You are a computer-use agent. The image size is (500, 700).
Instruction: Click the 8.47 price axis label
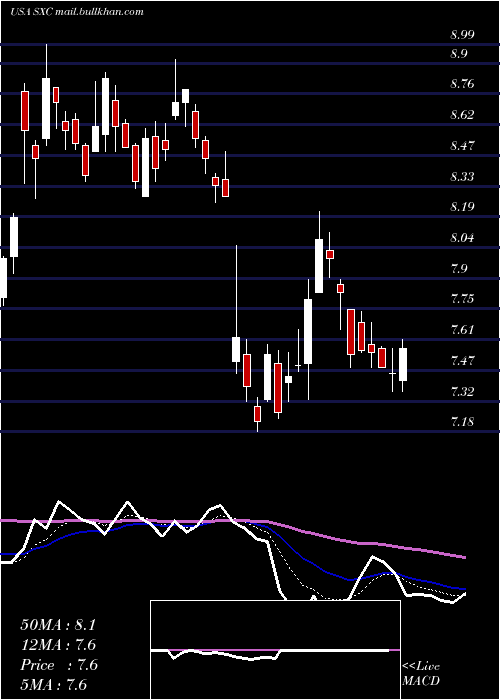pyautogui.click(x=462, y=146)
